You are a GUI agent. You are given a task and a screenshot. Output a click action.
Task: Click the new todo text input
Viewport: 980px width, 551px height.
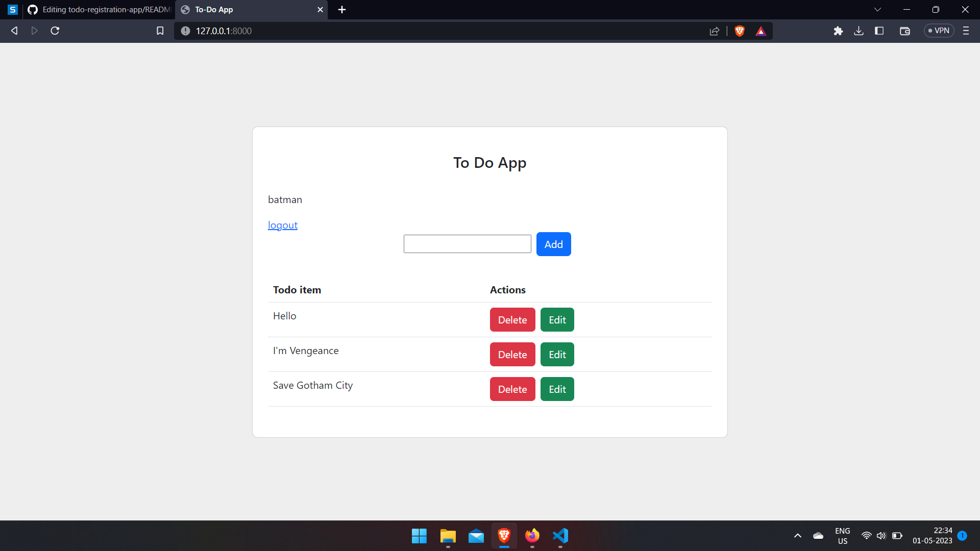467,244
